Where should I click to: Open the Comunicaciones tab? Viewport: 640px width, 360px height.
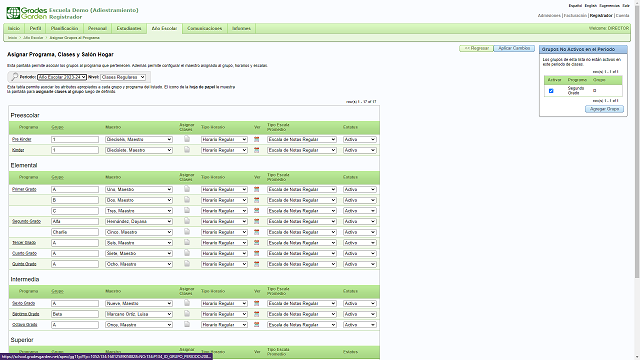[x=204, y=29]
